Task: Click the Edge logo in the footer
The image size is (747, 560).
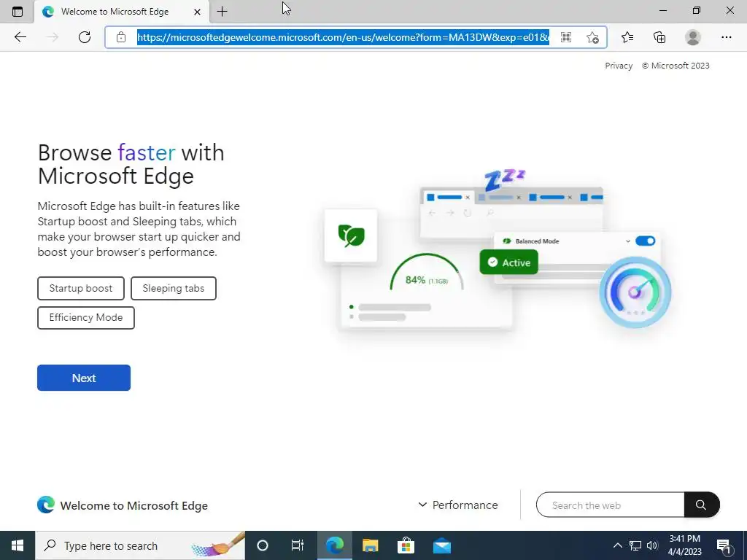Action: coord(46,505)
